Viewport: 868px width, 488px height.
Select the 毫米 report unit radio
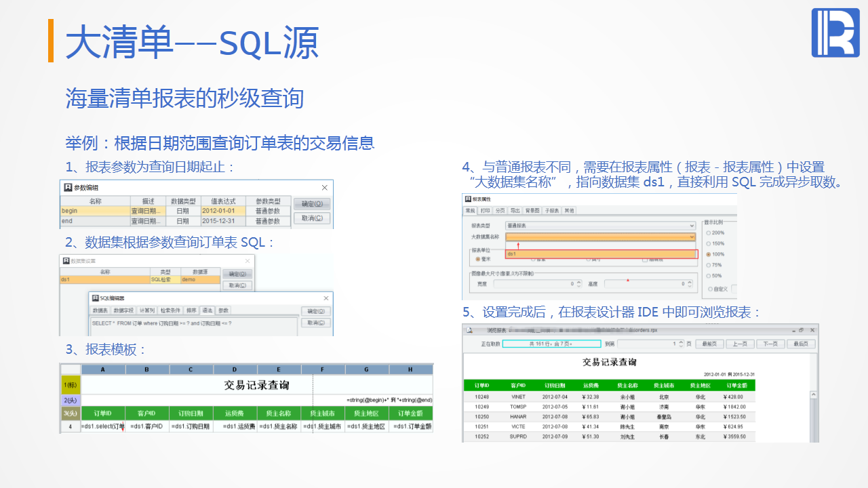[x=483, y=258]
